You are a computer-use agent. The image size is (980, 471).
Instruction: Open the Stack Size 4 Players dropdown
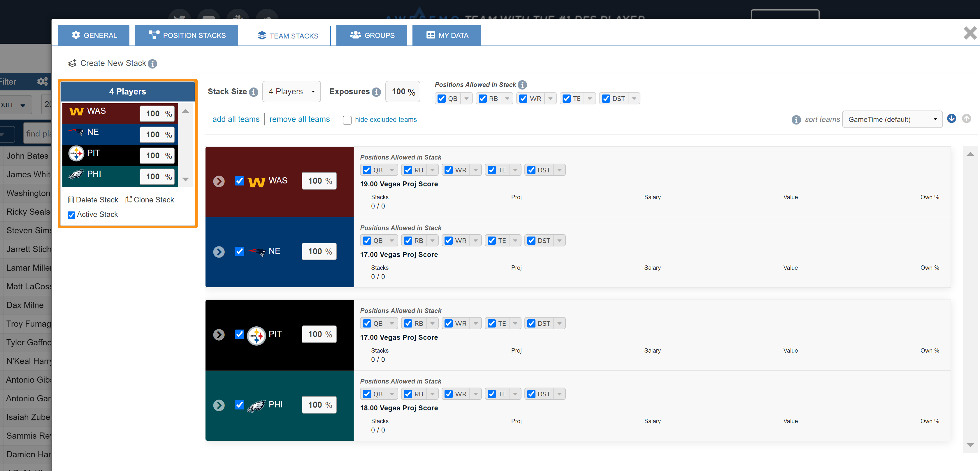click(291, 92)
